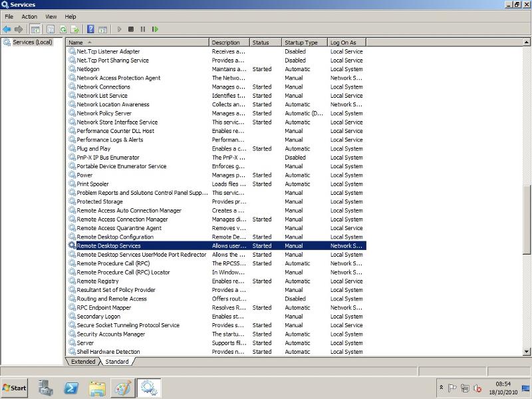Screen dimensions: 532x399
Task: Select the Security Accounts Manager service
Action: coord(216,334)
